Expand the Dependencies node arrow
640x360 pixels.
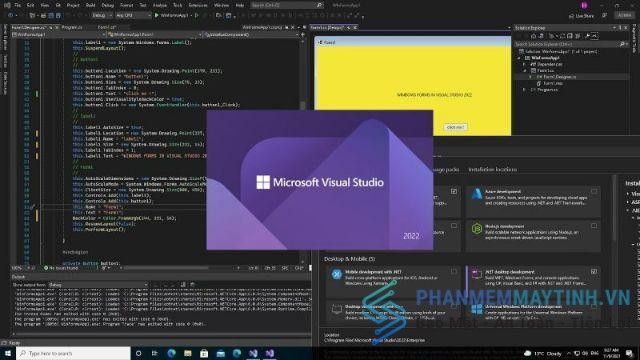coord(525,64)
